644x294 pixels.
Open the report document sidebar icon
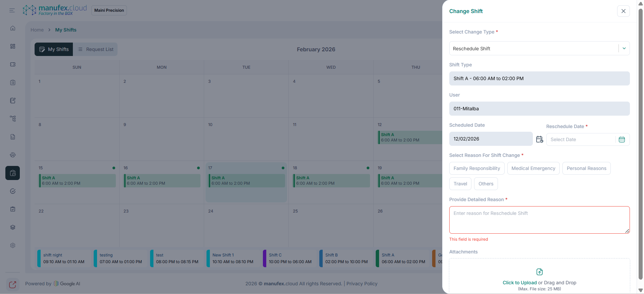[13, 137]
